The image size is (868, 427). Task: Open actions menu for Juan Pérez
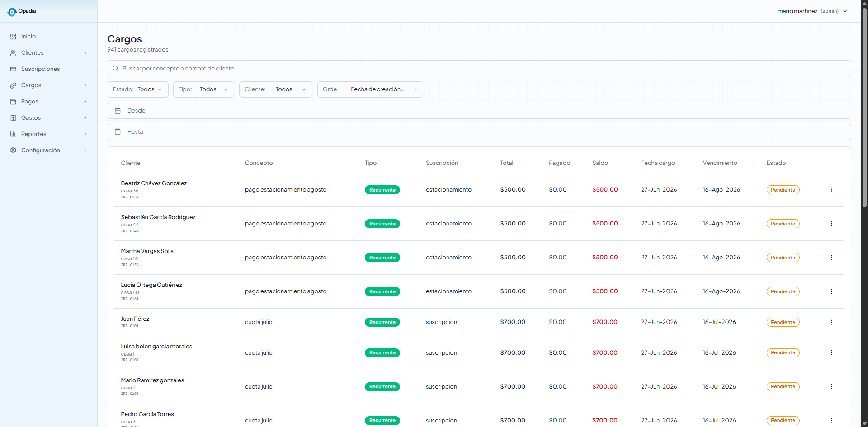pyautogui.click(x=831, y=322)
